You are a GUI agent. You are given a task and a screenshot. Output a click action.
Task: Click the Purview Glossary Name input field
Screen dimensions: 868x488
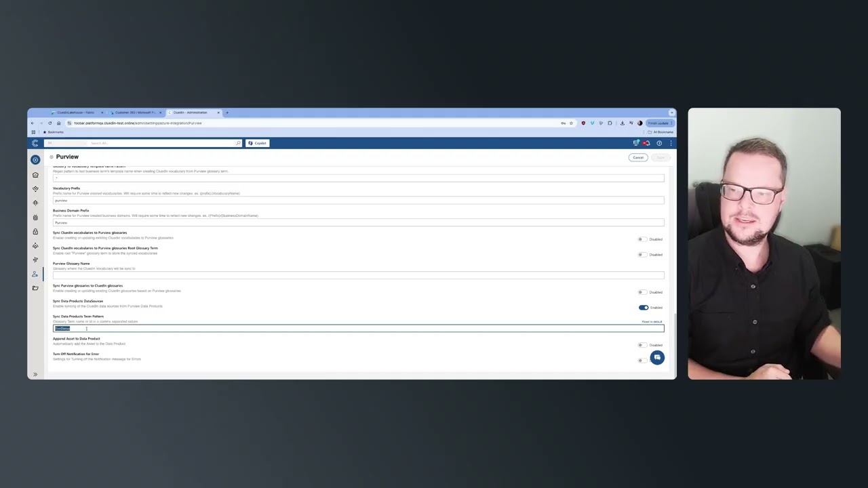coord(358,275)
